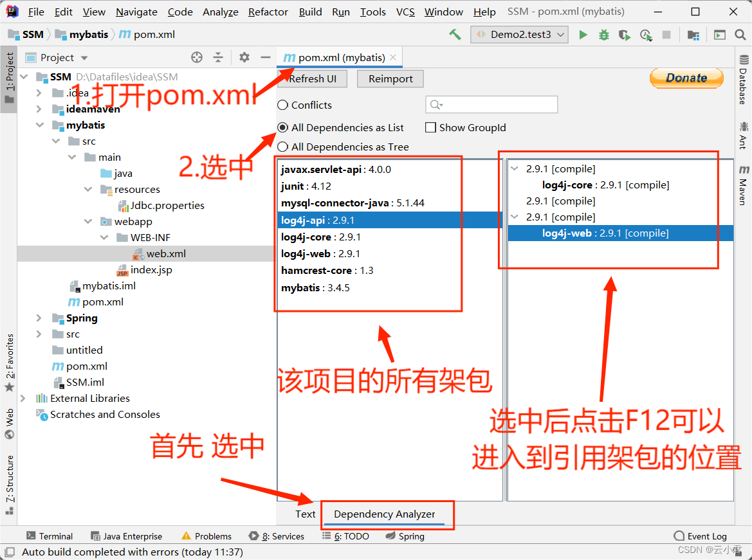Click the Donate button

click(686, 78)
